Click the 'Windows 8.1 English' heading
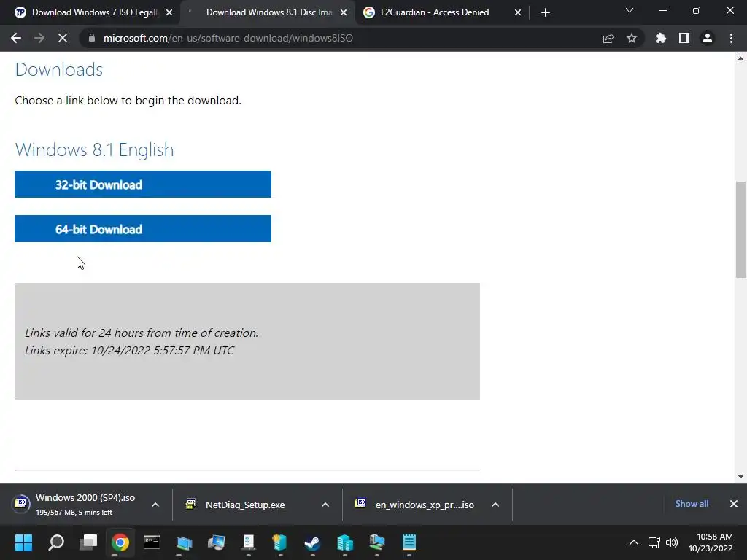This screenshot has width=747, height=560. click(x=94, y=149)
